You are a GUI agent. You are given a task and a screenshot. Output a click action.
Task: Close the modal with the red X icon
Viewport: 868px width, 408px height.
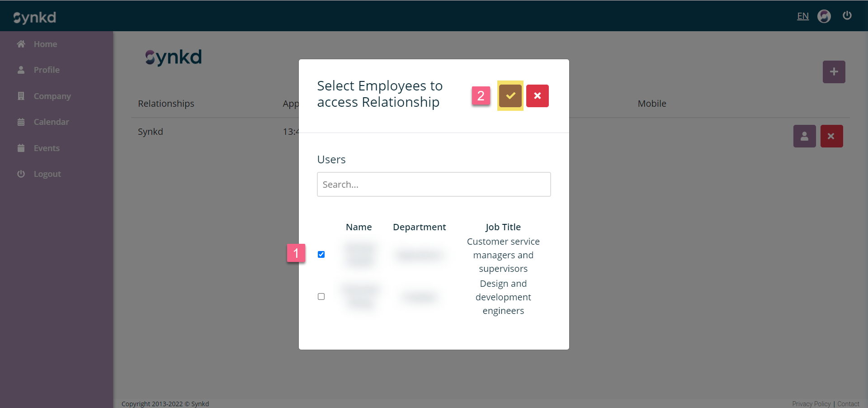point(537,95)
